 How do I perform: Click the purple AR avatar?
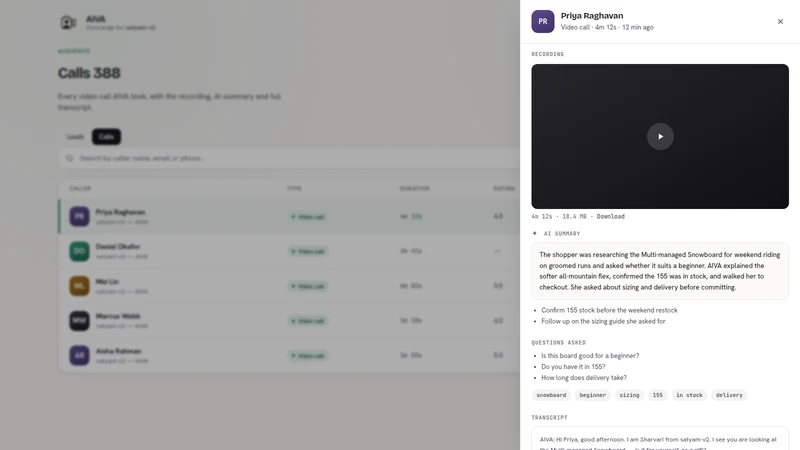tap(79, 355)
